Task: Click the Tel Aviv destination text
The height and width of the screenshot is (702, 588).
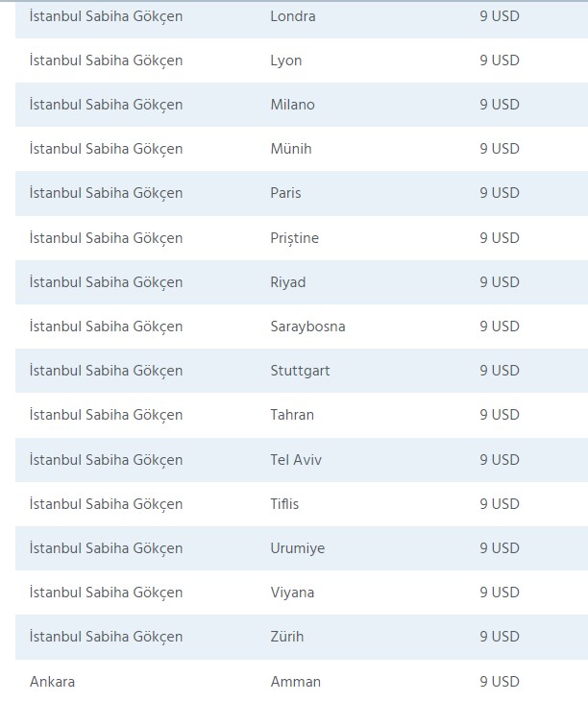Action: point(296,460)
